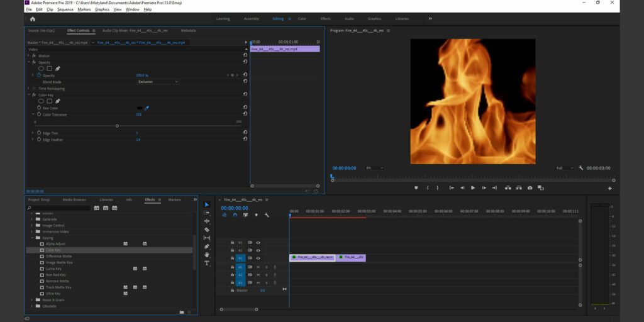
Task: Toggle nest sequence insert mode
Action: coord(225,215)
